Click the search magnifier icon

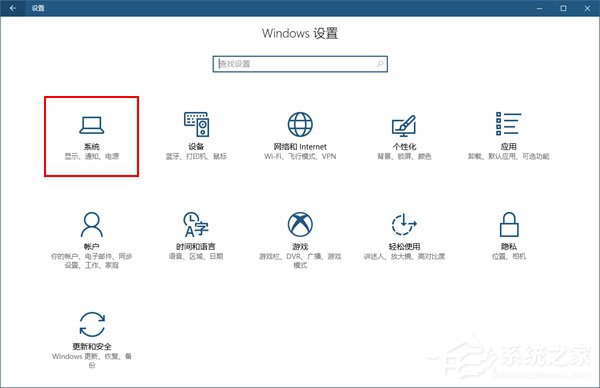[x=380, y=64]
